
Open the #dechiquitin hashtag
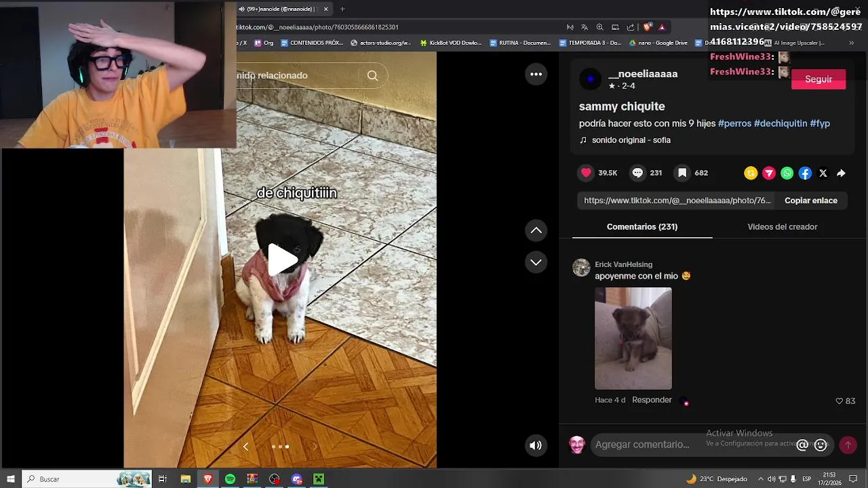[x=781, y=123]
